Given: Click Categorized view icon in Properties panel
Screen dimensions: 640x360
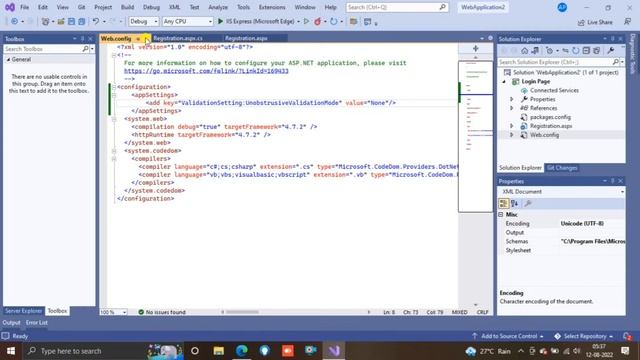Looking at the screenshot, I should [x=504, y=203].
